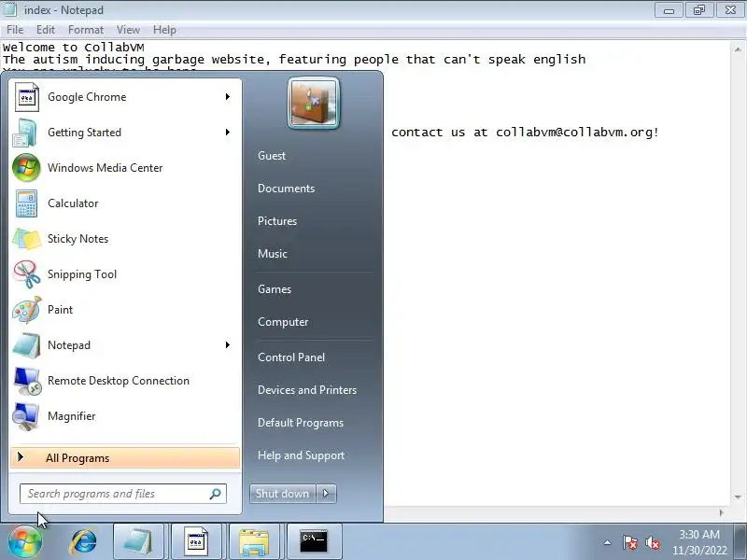The height and width of the screenshot is (560, 747).
Task: Click the Notepad icon in Start menu
Action: [x=27, y=345]
